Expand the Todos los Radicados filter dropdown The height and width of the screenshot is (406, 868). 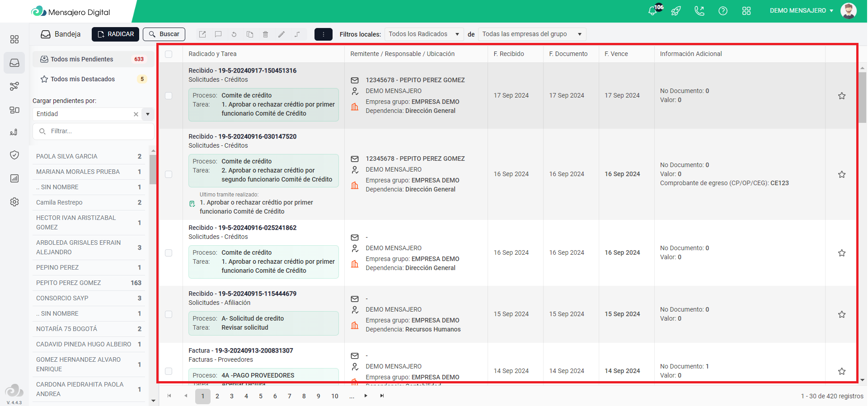pyautogui.click(x=423, y=34)
